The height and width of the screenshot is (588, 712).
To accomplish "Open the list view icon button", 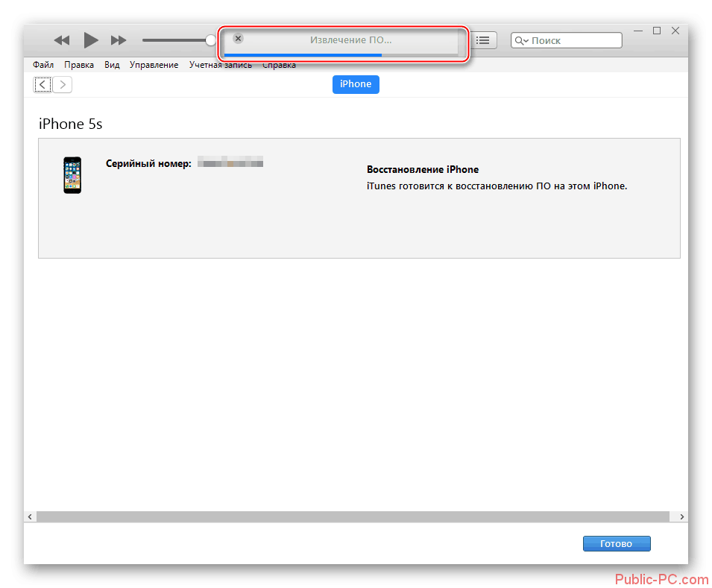I will click(x=482, y=40).
